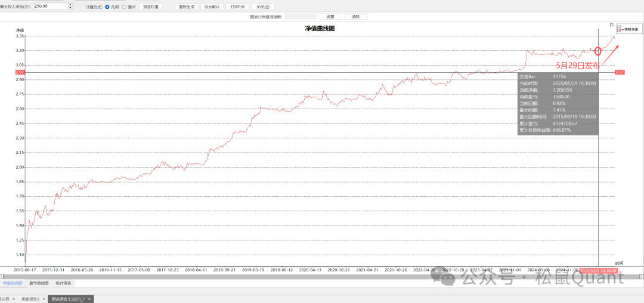Click the 设置 button for benchmark index
Image resolution: width=644 pixels, height=303 pixels.
pyautogui.click(x=330, y=17)
